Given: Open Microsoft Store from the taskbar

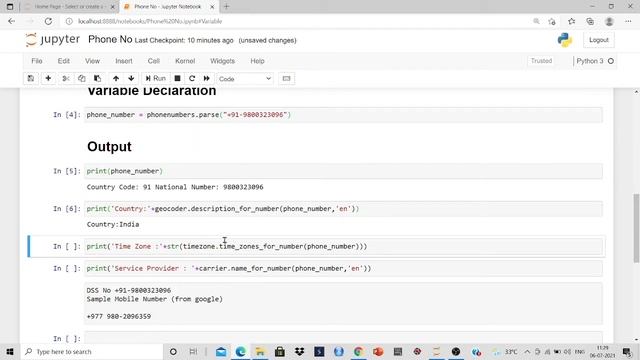Looking at the screenshot, I should point(280,351).
